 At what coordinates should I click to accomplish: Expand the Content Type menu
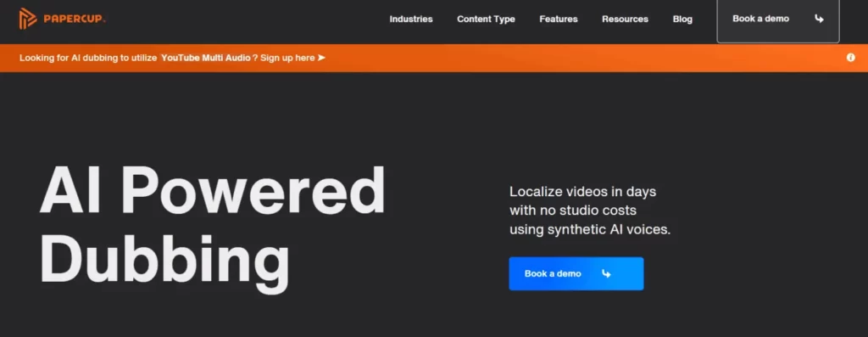coord(486,19)
